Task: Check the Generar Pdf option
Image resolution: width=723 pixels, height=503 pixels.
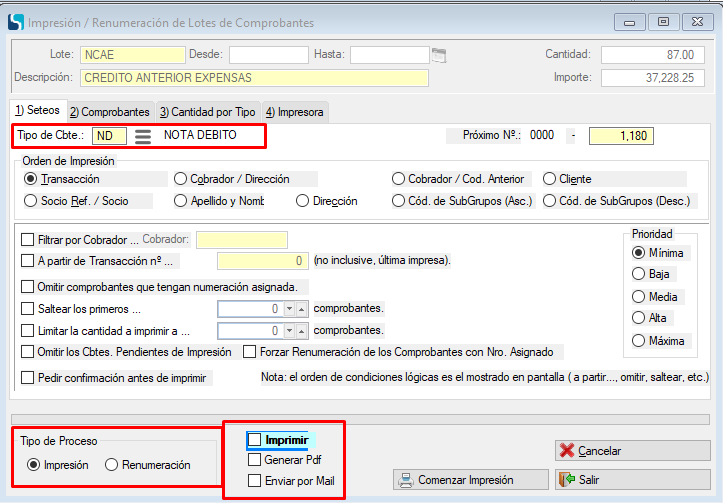Action: tap(255, 460)
